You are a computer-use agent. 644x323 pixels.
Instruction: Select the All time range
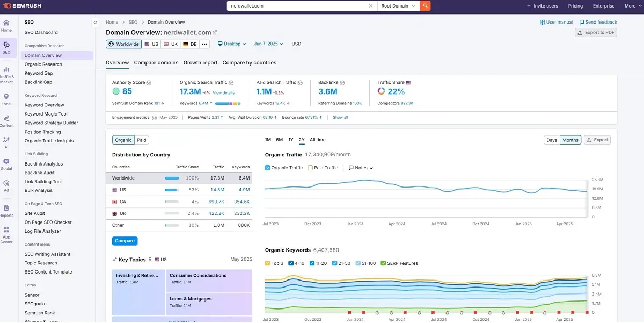pos(318,140)
